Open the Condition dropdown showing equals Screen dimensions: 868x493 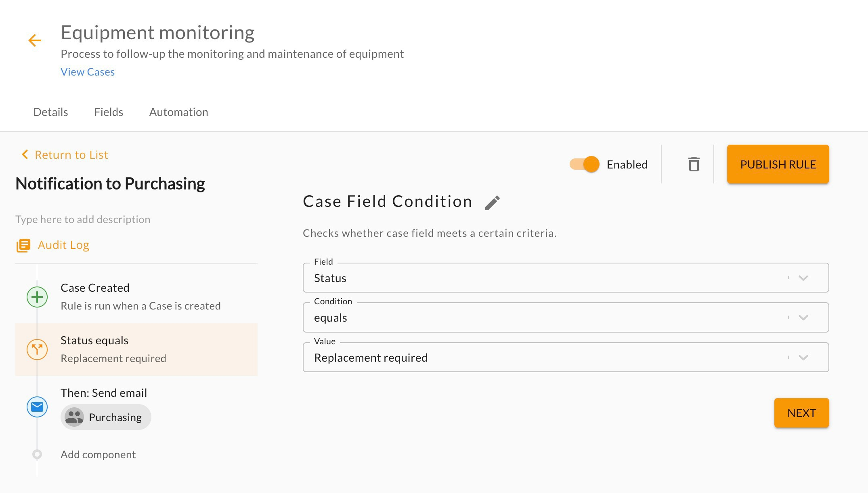pos(565,318)
